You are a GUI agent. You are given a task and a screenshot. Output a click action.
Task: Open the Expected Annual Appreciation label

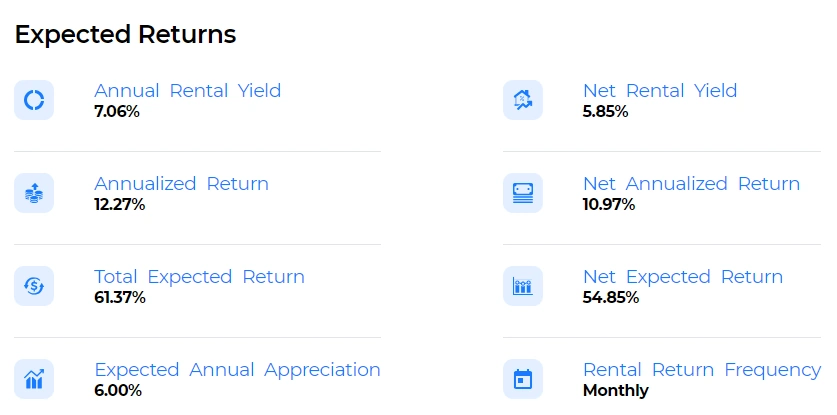pyautogui.click(x=237, y=370)
